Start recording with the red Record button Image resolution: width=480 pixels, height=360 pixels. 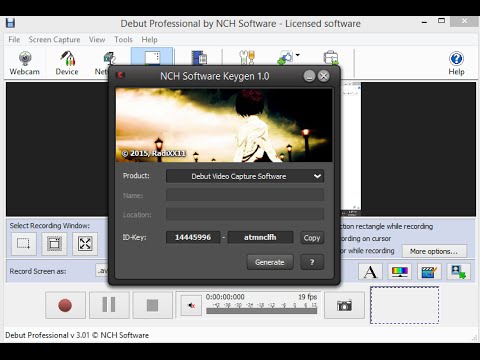65,305
